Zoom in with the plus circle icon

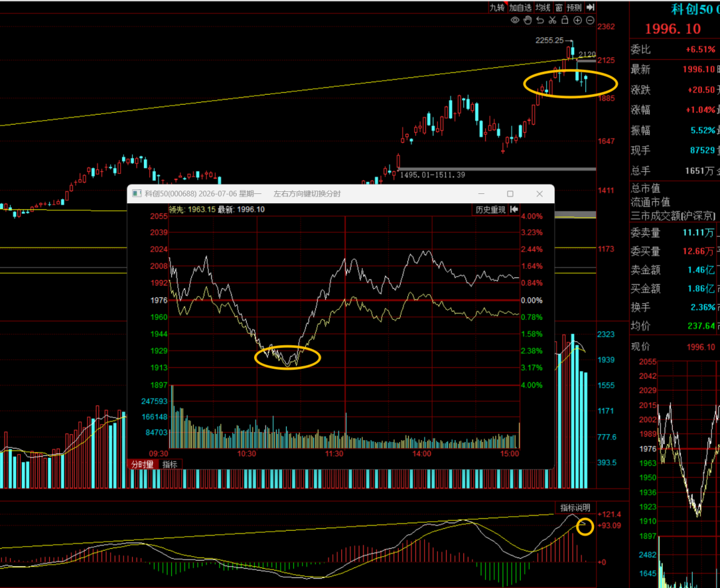coord(577,20)
